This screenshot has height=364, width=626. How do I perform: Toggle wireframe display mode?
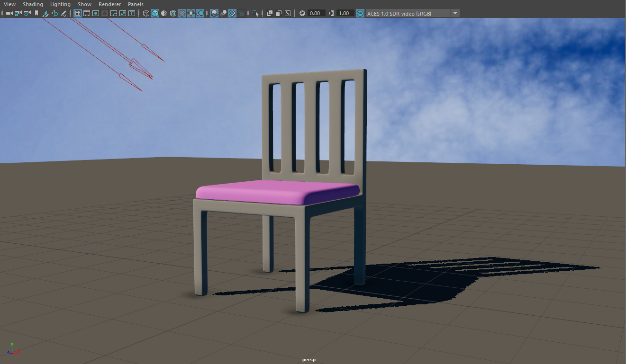coord(146,13)
